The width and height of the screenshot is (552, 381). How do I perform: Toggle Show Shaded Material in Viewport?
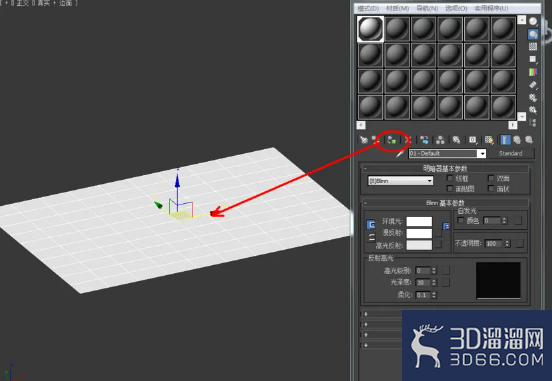[489, 140]
